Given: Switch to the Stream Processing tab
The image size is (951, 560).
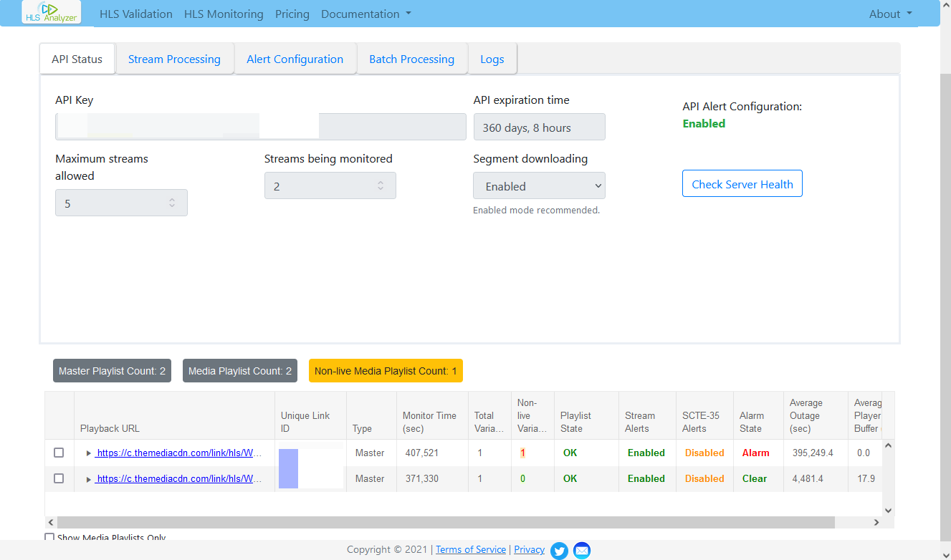Looking at the screenshot, I should tap(174, 59).
